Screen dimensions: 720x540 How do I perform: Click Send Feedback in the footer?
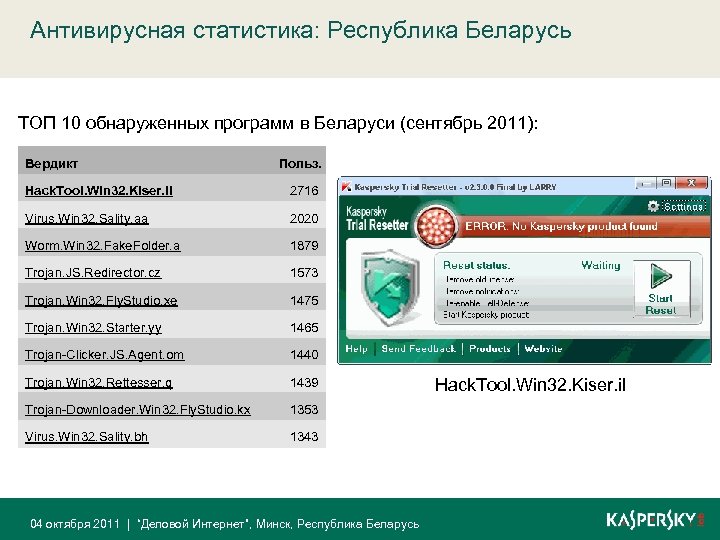(418, 349)
